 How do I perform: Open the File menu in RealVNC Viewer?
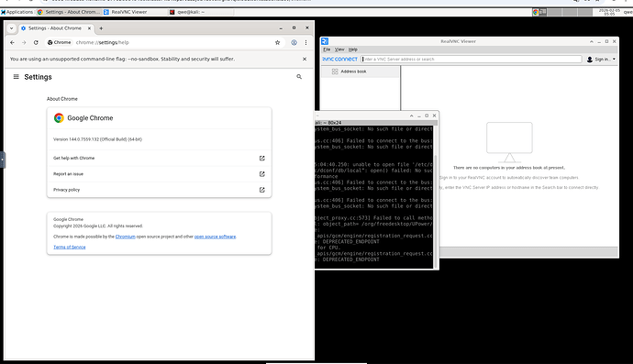click(327, 50)
